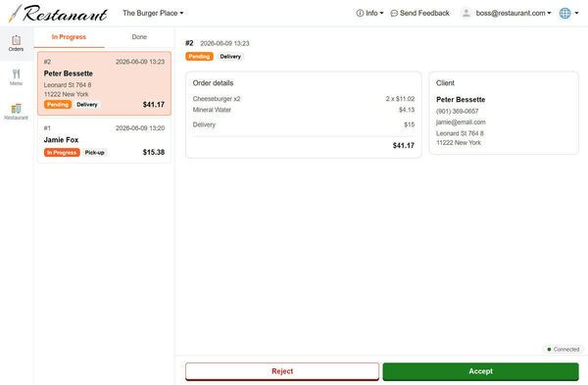Click the Restanant logo

coord(59,14)
